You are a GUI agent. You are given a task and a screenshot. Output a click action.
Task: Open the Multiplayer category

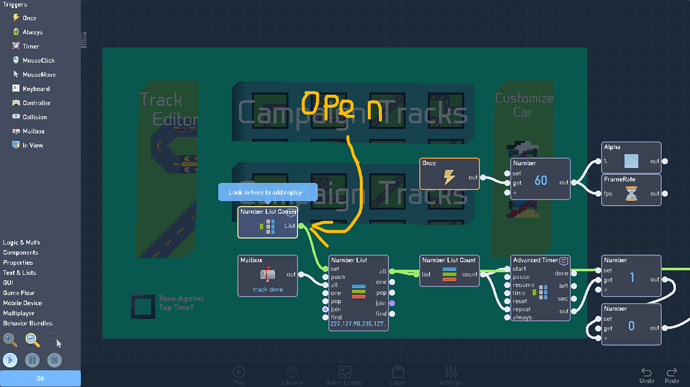18,313
